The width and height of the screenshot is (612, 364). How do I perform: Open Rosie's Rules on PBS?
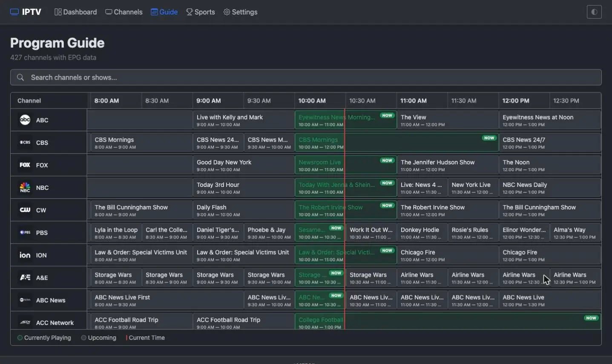coord(473,232)
